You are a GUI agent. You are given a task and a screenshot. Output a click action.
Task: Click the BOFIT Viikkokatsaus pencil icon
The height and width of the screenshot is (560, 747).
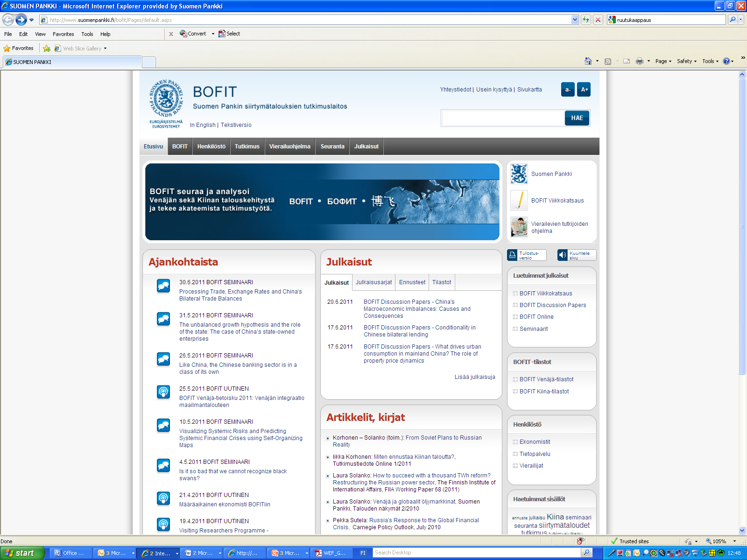(x=519, y=201)
